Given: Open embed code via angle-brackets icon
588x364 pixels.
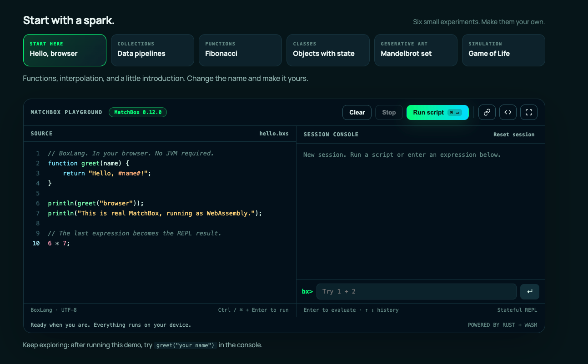Looking at the screenshot, I should tap(508, 112).
